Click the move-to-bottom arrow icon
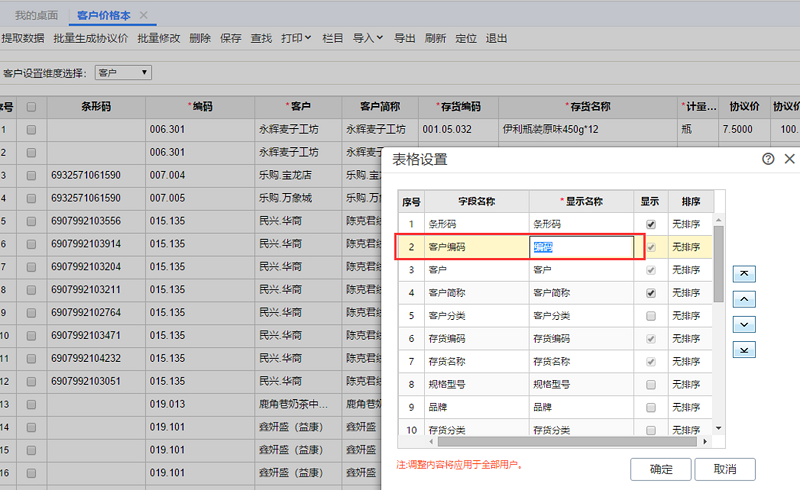800x490 pixels. tap(744, 350)
